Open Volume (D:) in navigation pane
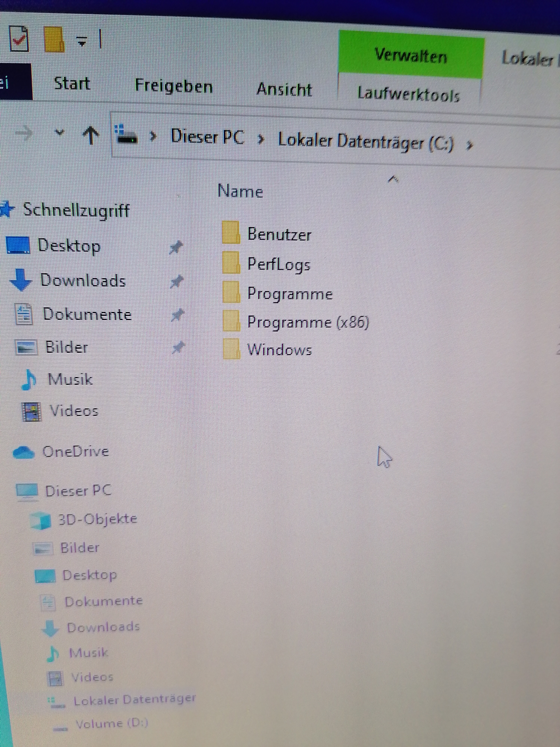Viewport: 560px width, 747px height. [111, 723]
